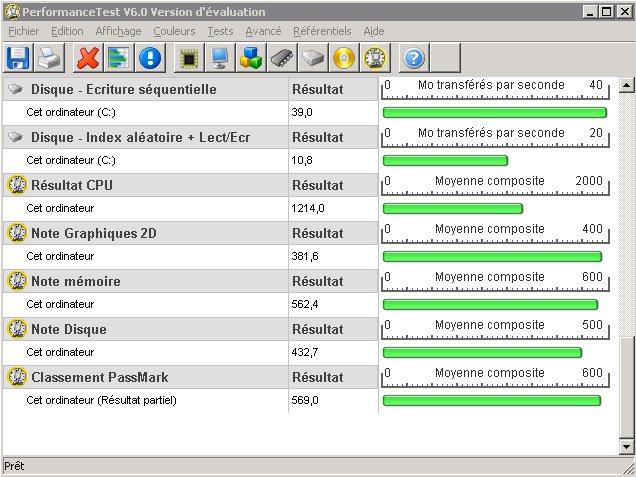The height and width of the screenshot is (477, 636).
Task: Run the memory chip test icon
Action: click(x=282, y=58)
